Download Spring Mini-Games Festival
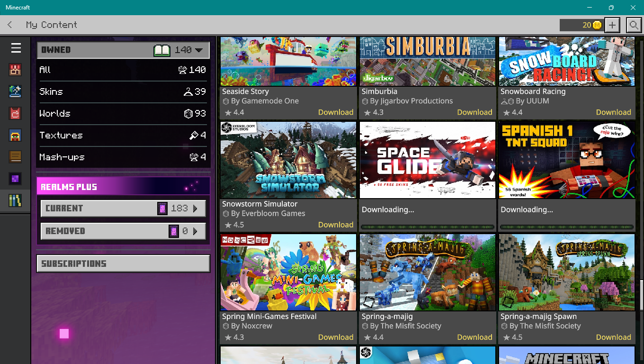 336,337
